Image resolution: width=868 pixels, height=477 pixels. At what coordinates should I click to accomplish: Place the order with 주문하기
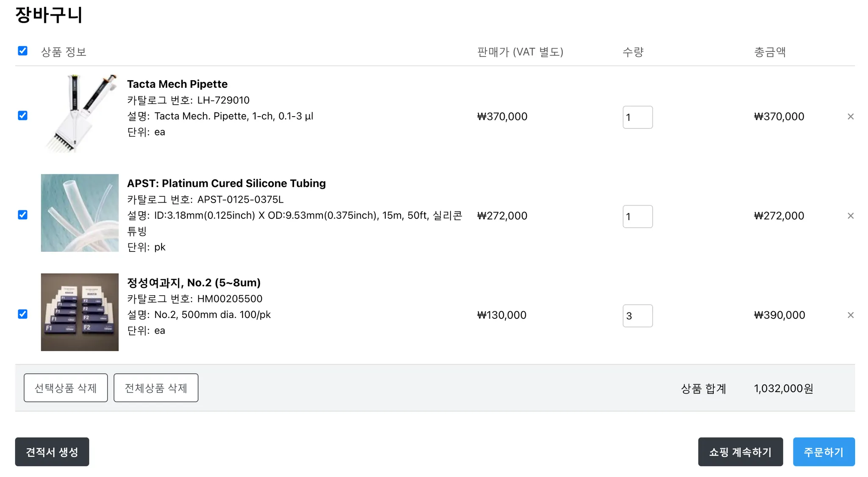[x=823, y=452]
